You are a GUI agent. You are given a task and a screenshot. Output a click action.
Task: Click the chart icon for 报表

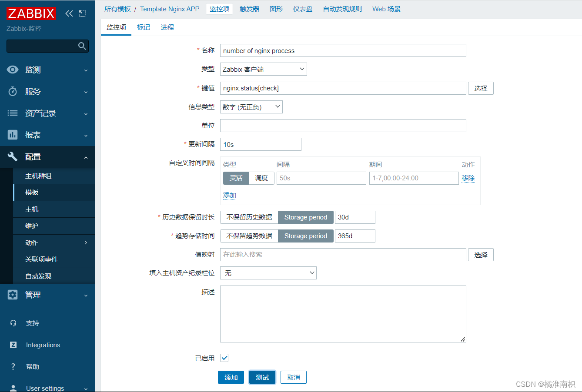coord(13,135)
